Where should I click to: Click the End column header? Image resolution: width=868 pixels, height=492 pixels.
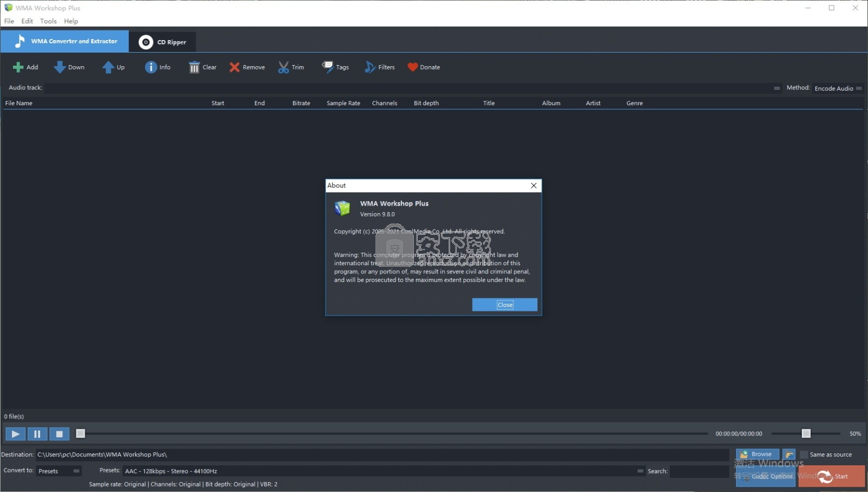259,103
